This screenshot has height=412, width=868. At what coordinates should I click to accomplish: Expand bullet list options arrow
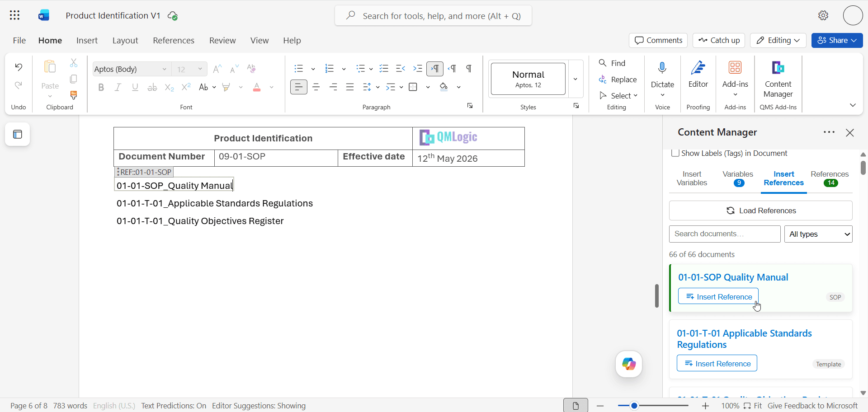point(313,69)
